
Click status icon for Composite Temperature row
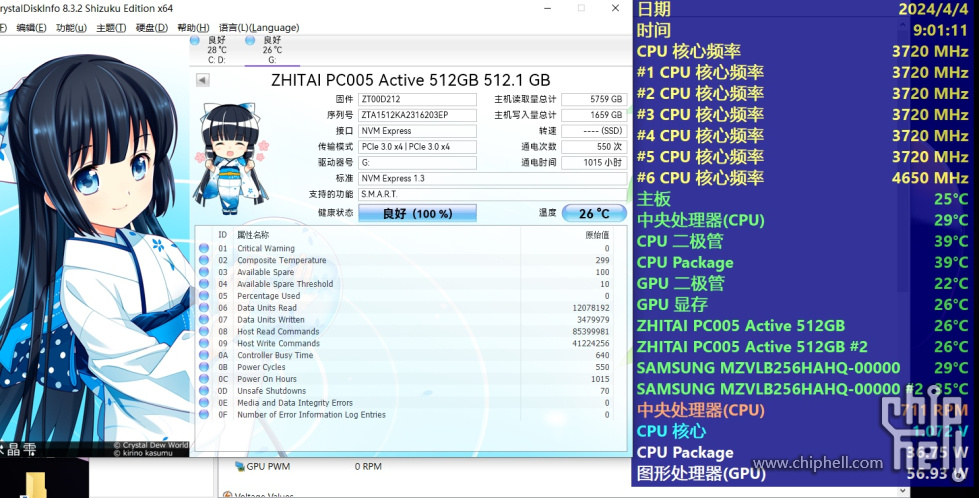tap(204, 260)
